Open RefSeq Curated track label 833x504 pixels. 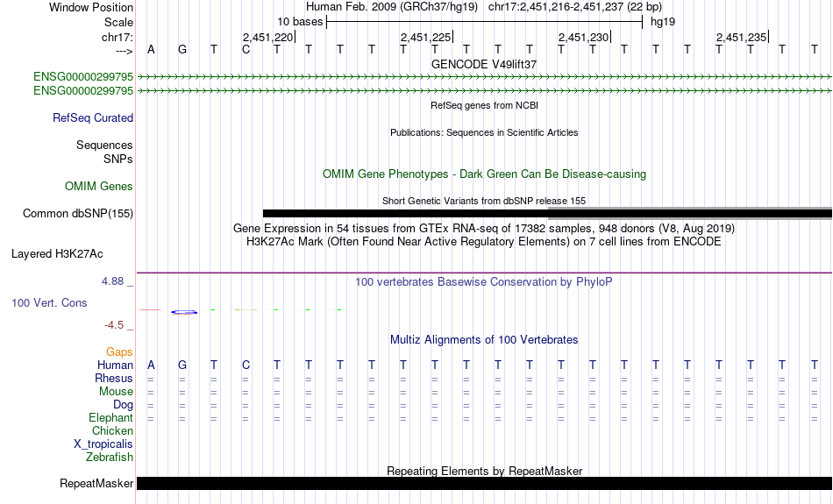point(93,118)
